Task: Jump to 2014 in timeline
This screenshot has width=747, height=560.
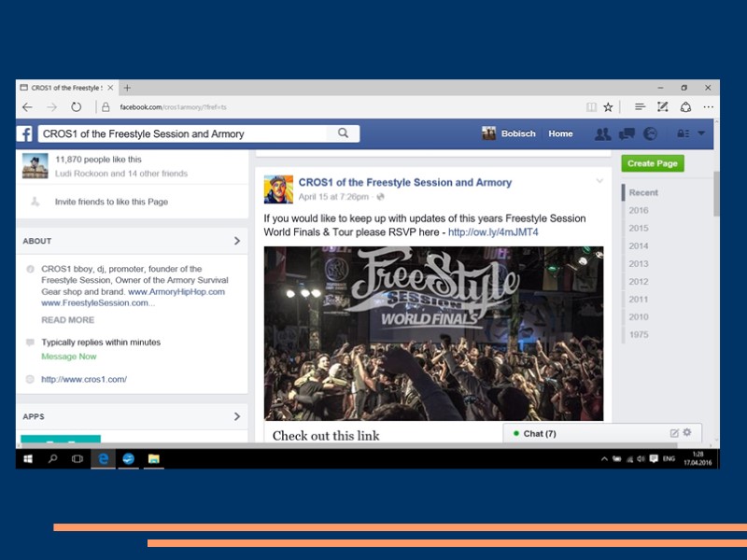Action: [x=639, y=246]
